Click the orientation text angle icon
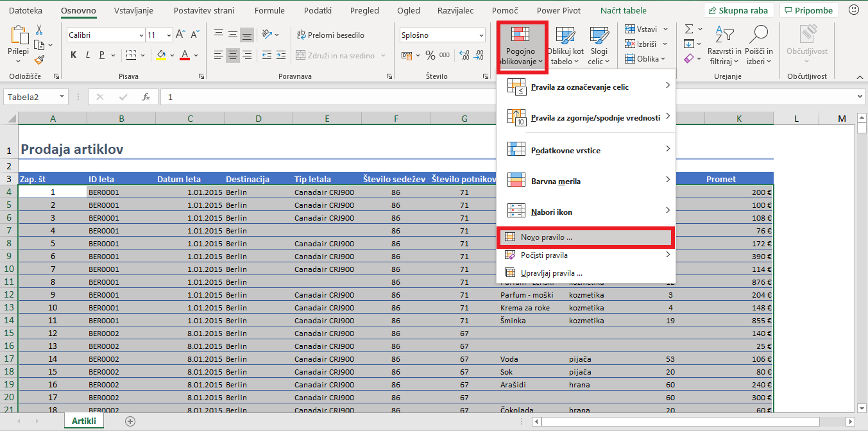 pyautogui.click(x=268, y=35)
